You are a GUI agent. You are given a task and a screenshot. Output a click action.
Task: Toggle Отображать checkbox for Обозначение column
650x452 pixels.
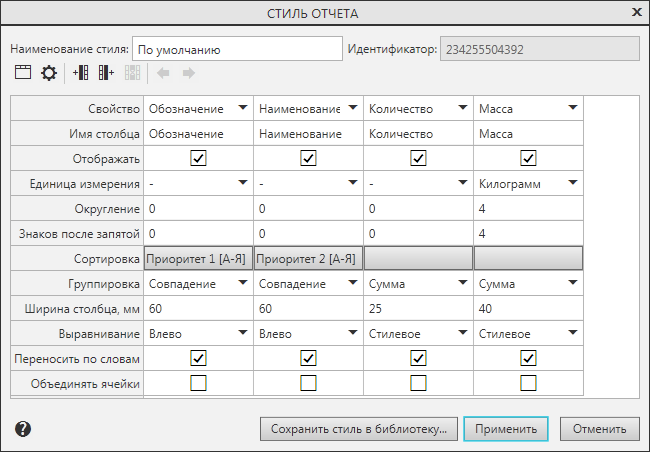point(198,158)
